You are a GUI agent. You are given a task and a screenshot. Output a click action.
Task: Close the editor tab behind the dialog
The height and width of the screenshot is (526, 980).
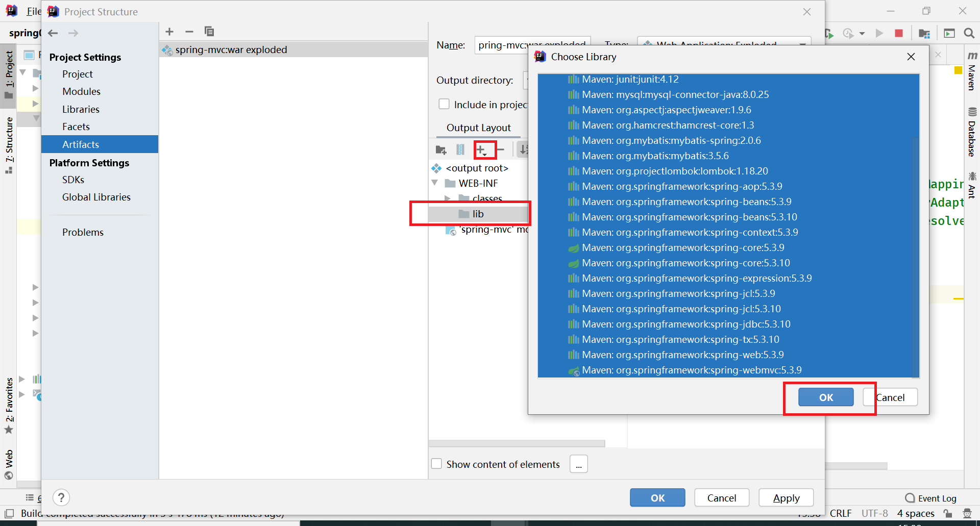(x=938, y=55)
